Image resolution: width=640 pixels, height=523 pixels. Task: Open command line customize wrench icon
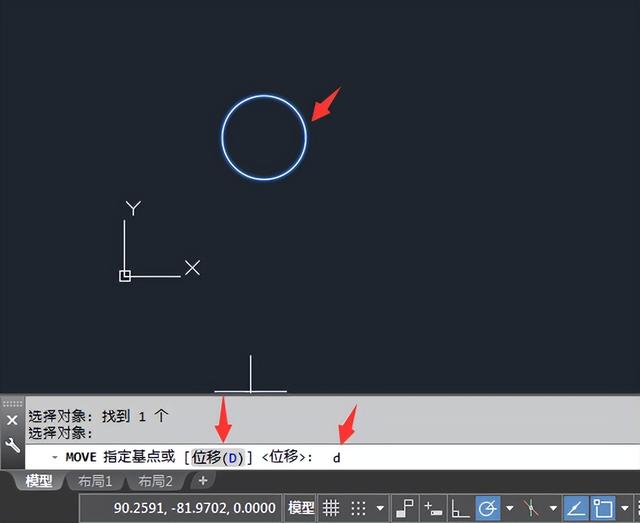12,445
